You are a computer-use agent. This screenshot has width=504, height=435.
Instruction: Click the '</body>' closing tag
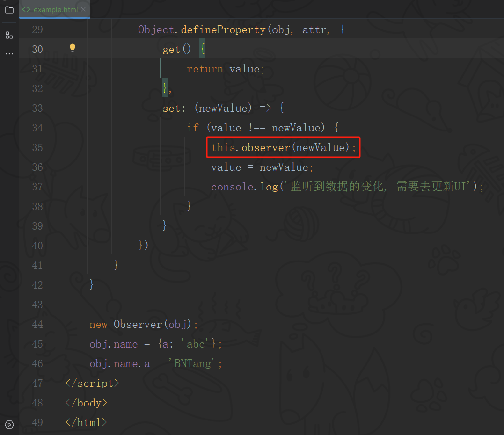click(86, 403)
